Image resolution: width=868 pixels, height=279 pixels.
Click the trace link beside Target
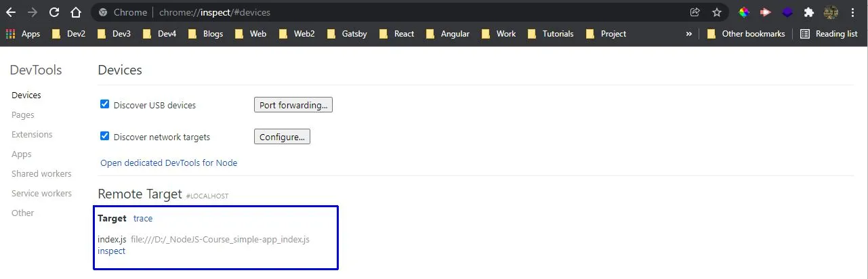(x=143, y=219)
